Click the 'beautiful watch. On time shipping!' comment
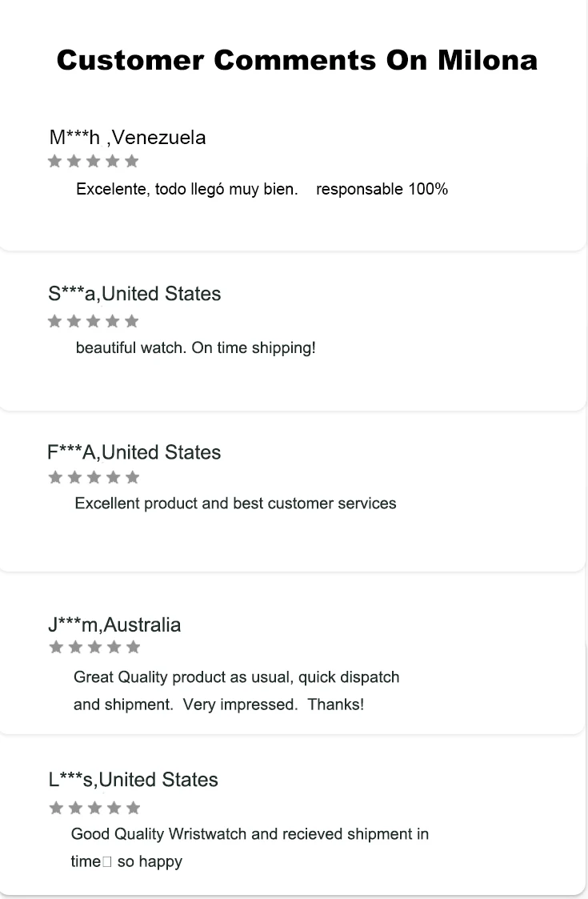This screenshot has width=588, height=899. coord(196,348)
